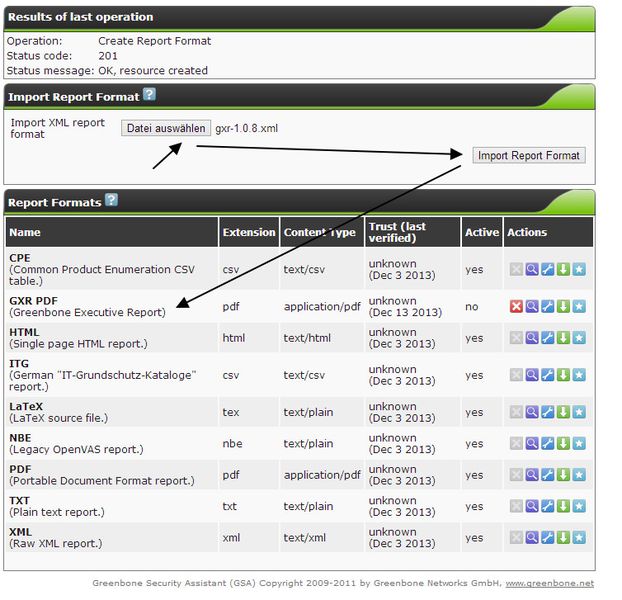View details of NBE report format
622x600 pixels.
pyautogui.click(x=532, y=443)
